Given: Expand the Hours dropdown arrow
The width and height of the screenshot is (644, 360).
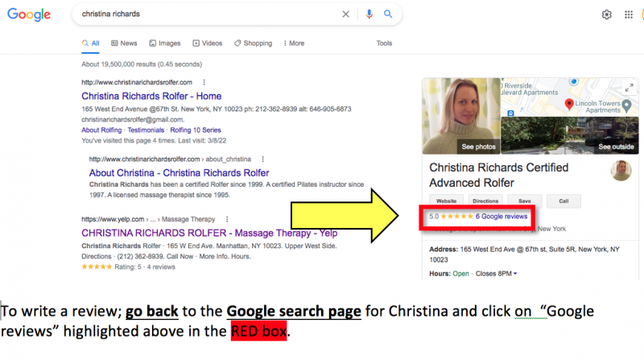Looking at the screenshot, I should point(515,274).
